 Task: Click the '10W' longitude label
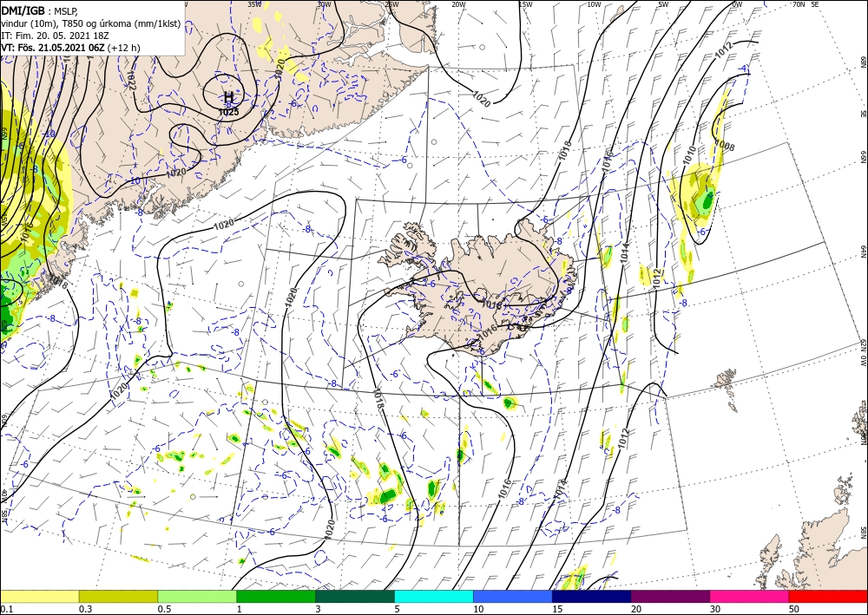coord(594,4)
